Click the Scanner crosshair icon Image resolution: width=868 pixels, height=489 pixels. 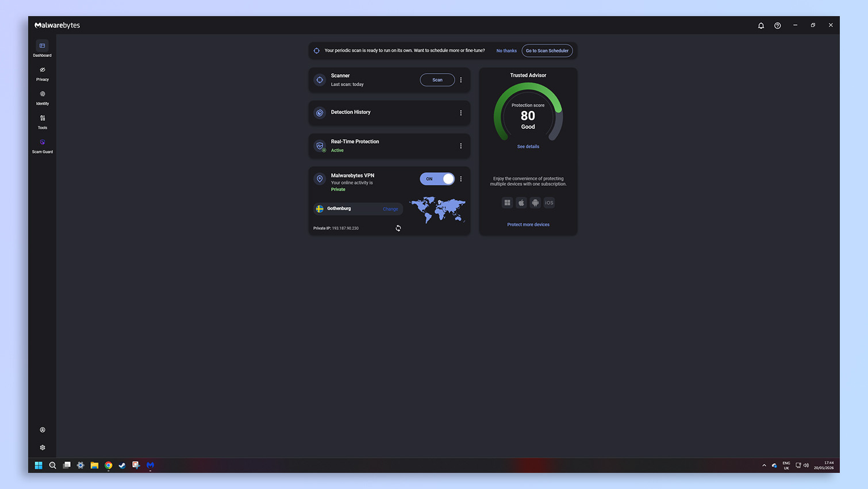(x=320, y=80)
